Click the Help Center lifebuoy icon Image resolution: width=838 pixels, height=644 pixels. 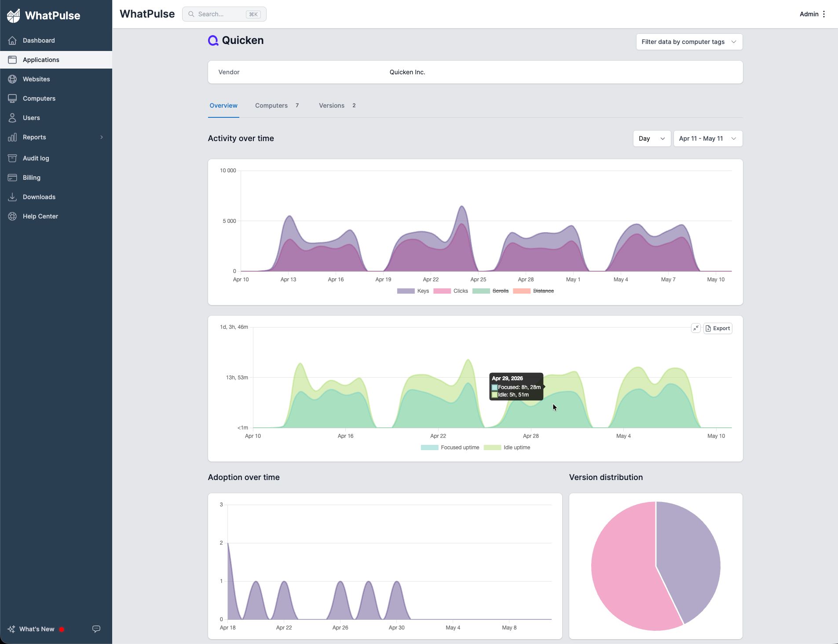[x=12, y=216]
